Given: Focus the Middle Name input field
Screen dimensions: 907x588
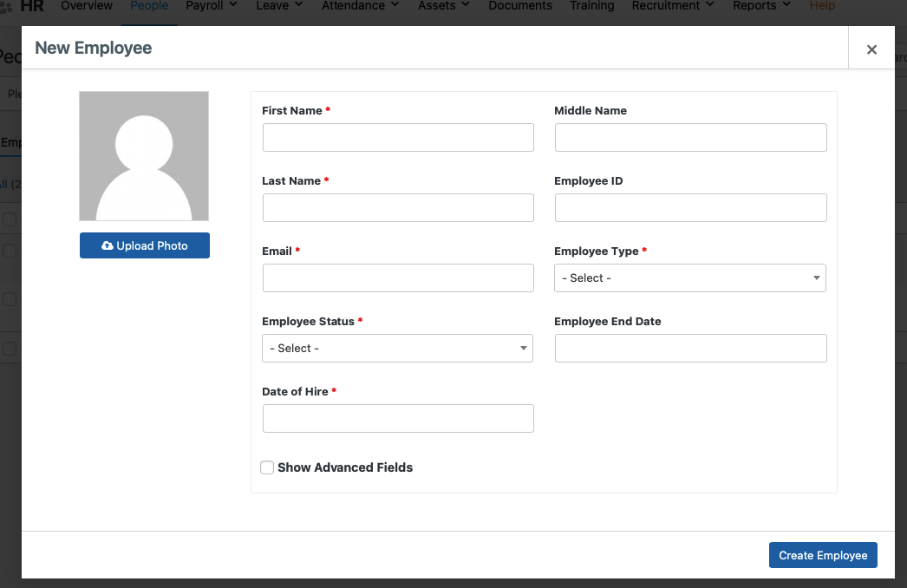Looking at the screenshot, I should (x=691, y=137).
